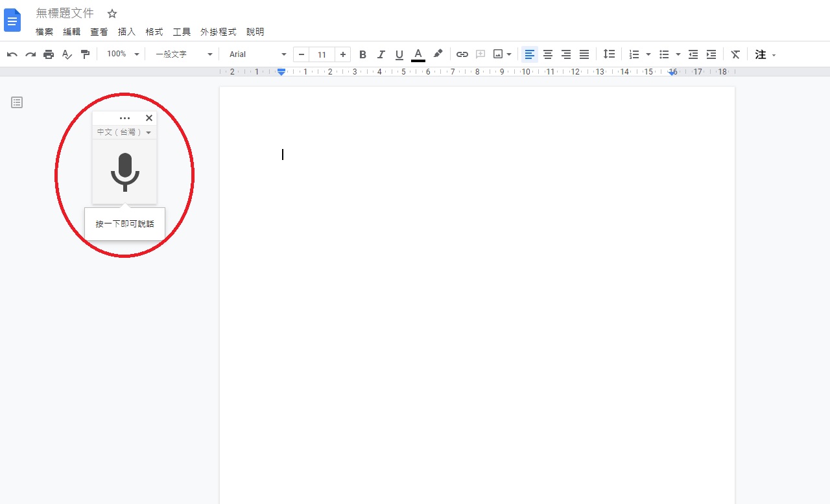Open the 100% zoom dropdown
Viewport: 830px width, 504px height.
pyautogui.click(x=123, y=54)
